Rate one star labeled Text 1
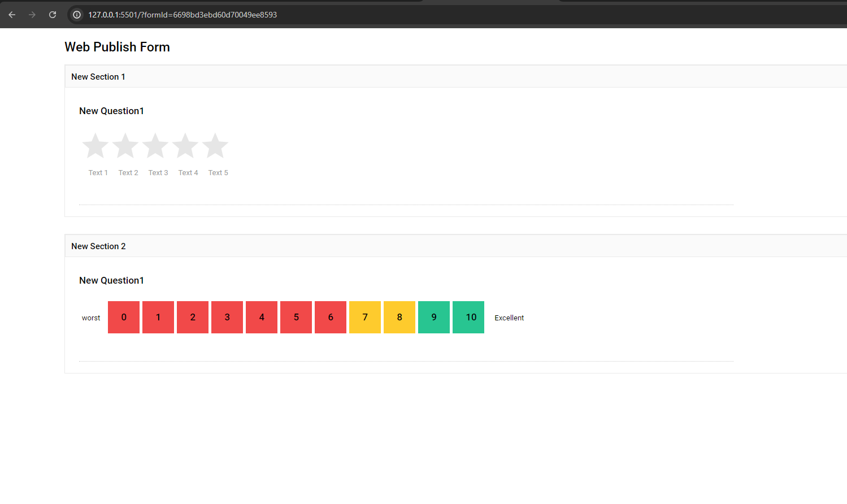Viewport: 847px width, 504px height. (95, 146)
